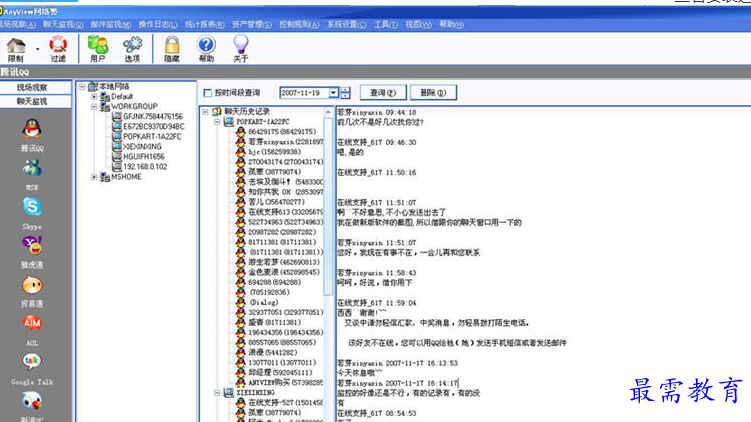This screenshot has height=422, width=751.
Task: Click the 限制 (Restrict) house toolbar icon
Action: pos(16,46)
